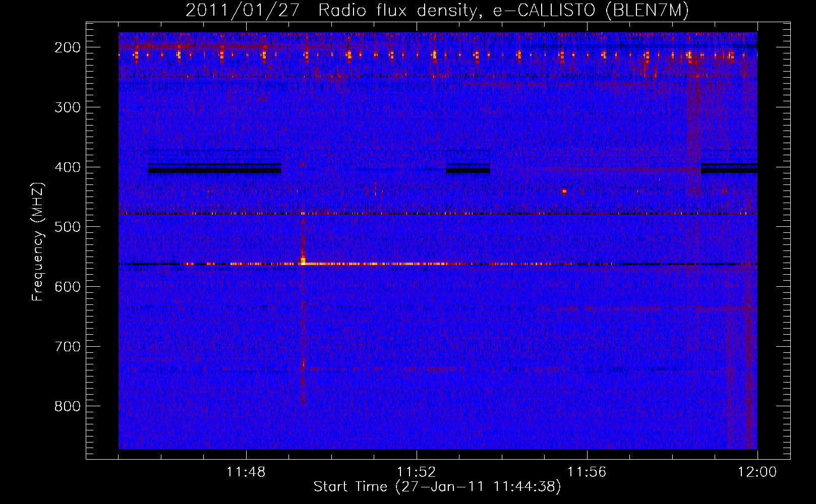Click the 700 frequency tick label
The image size is (816, 504).
pyautogui.click(x=68, y=347)
